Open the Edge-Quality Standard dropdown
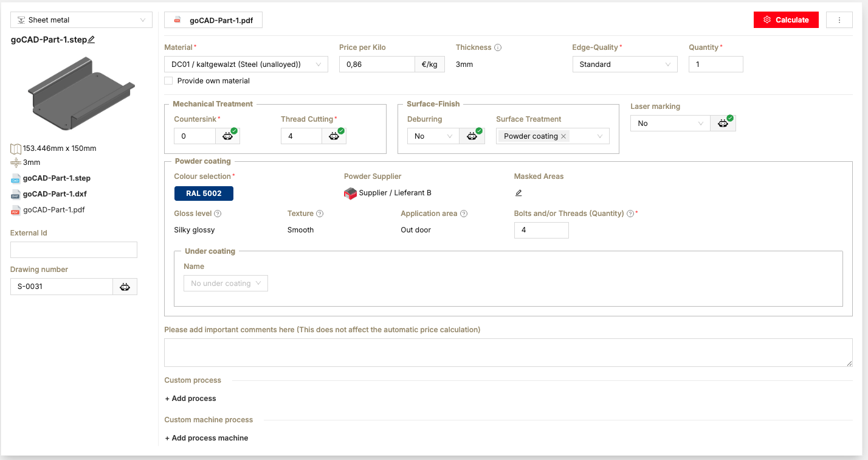 625,64
